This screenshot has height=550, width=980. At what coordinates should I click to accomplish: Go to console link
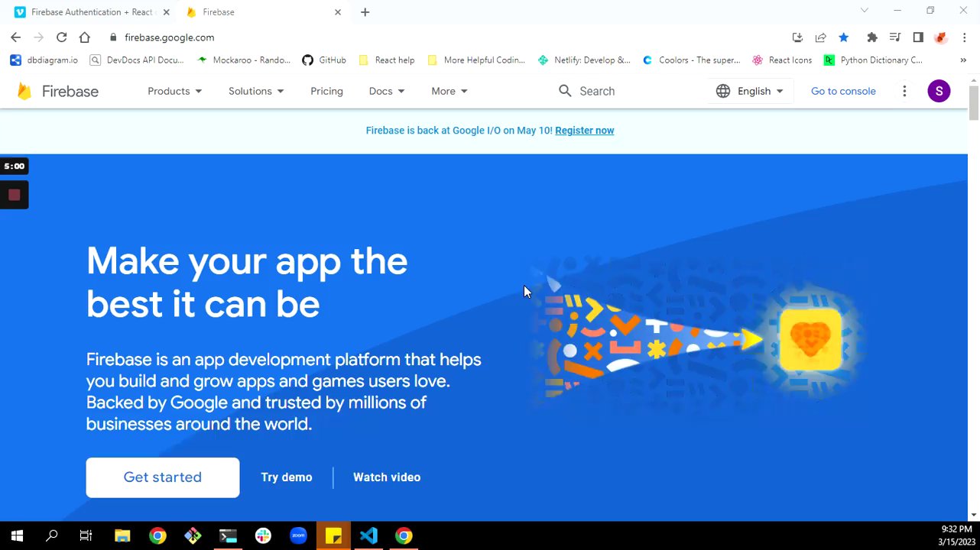coord(843,91)
